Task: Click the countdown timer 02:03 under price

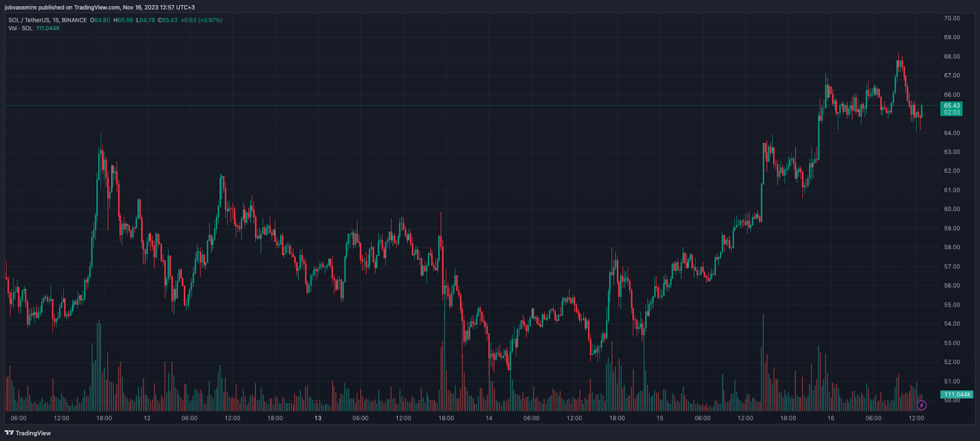Action: 951,113
